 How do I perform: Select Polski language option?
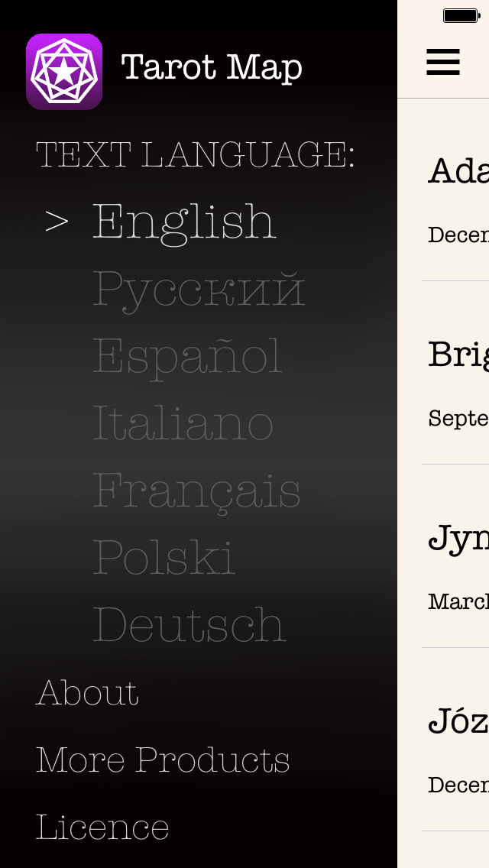click(x=164, y=558)
